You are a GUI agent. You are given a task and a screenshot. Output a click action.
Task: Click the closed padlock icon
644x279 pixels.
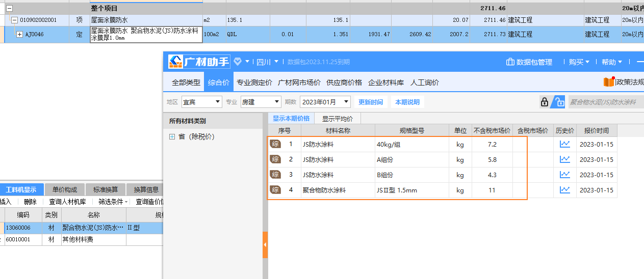coord(545,102)
